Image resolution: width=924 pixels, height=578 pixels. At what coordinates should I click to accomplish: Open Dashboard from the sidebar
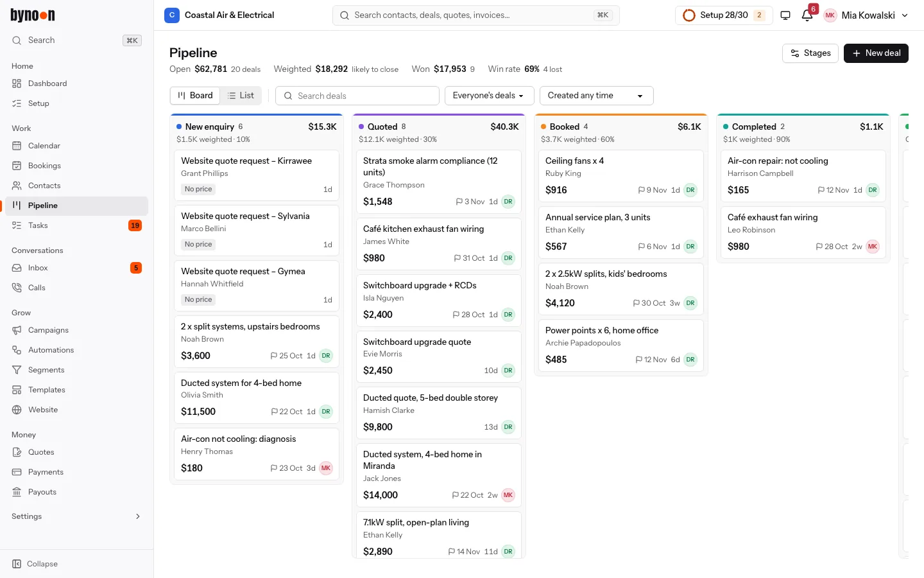[77, 83]
